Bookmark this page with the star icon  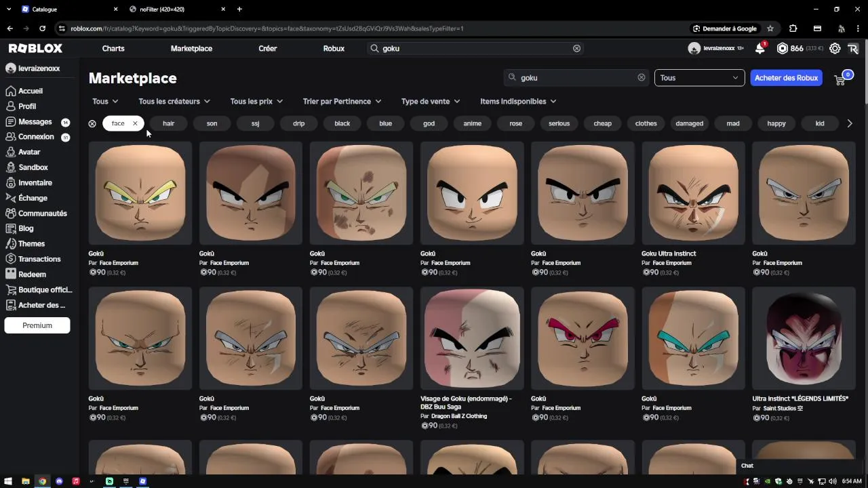click(x=770, y=28)
